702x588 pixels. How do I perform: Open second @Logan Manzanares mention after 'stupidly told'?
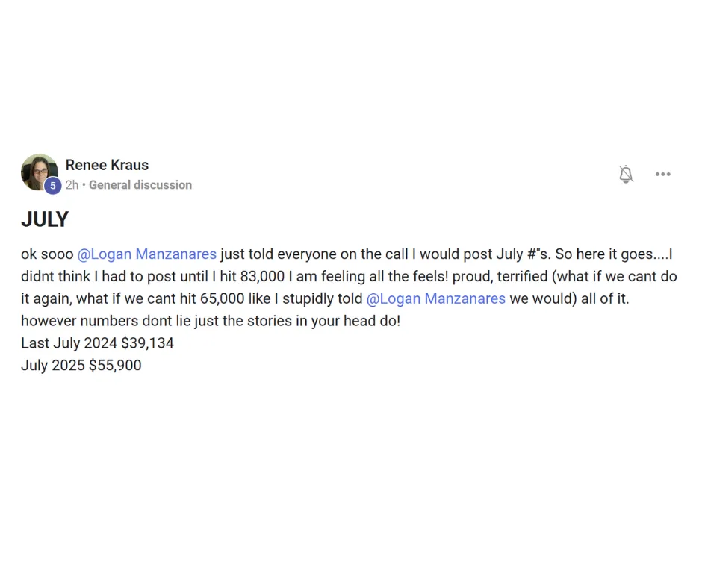point(436,298)
